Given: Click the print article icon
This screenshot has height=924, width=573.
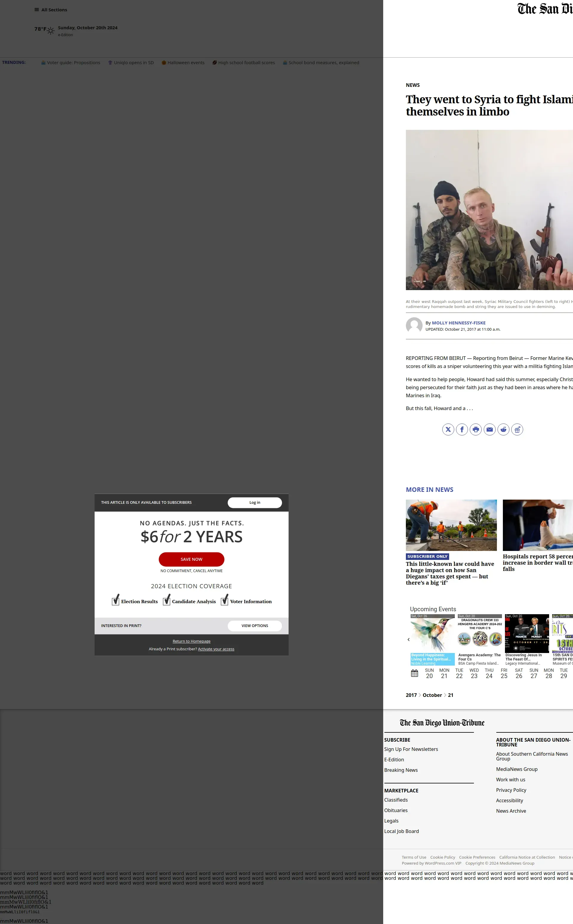Looking at the screenshot, I should 476,429.
